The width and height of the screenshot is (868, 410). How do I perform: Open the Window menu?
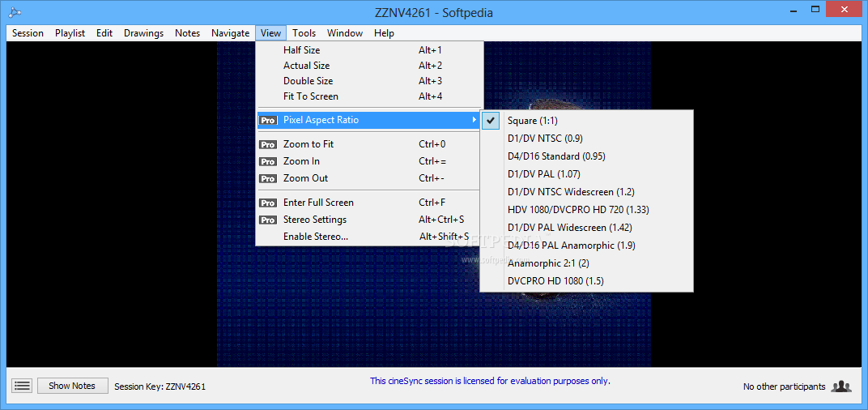pos(344,33)
